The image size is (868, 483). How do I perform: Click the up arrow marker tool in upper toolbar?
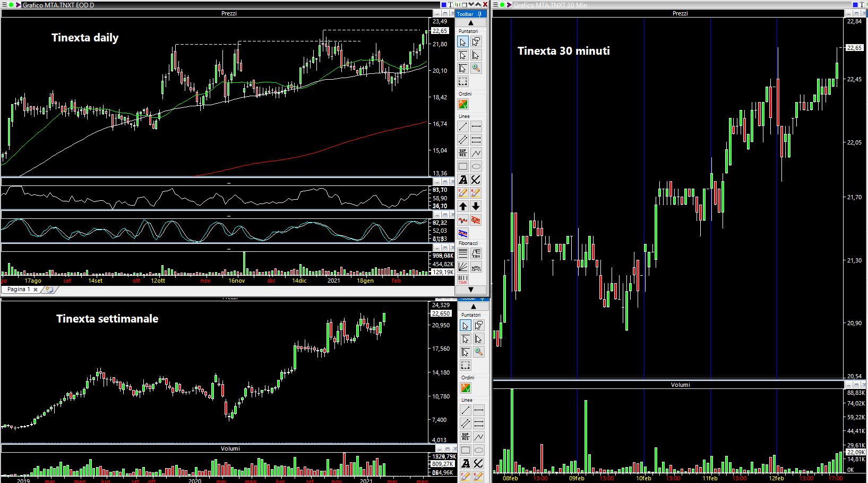point(463,206)
